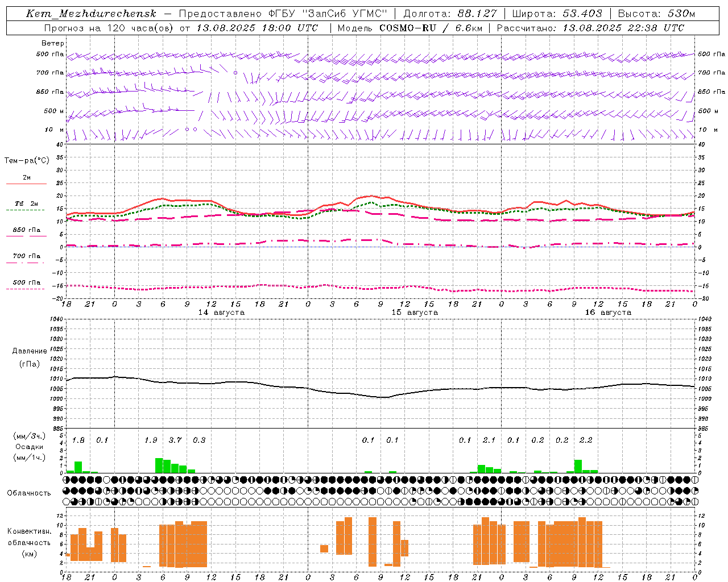Click the 'Td 2м' dew point legend entry
The width and height of the screenshot is (728, 582).
point(27,203)
